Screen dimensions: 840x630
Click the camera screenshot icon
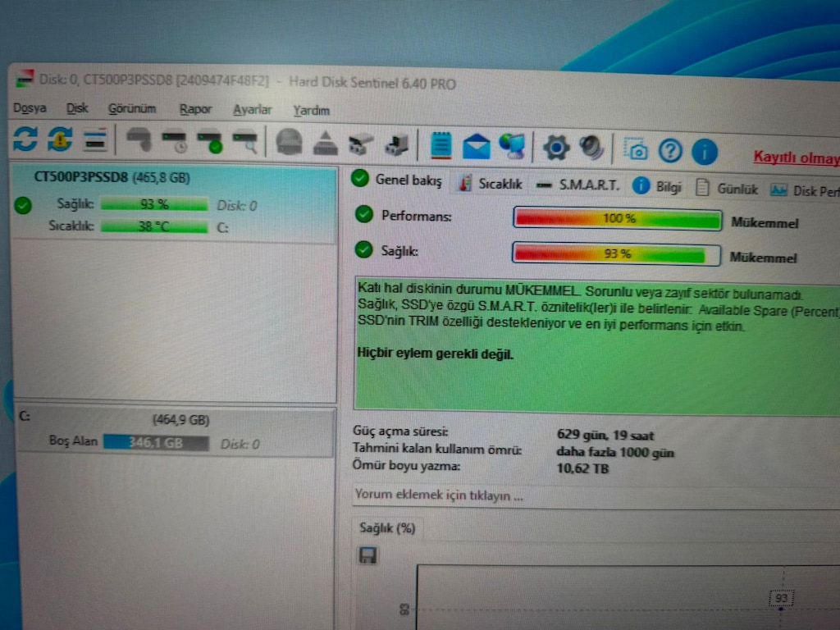pos(636,150)
